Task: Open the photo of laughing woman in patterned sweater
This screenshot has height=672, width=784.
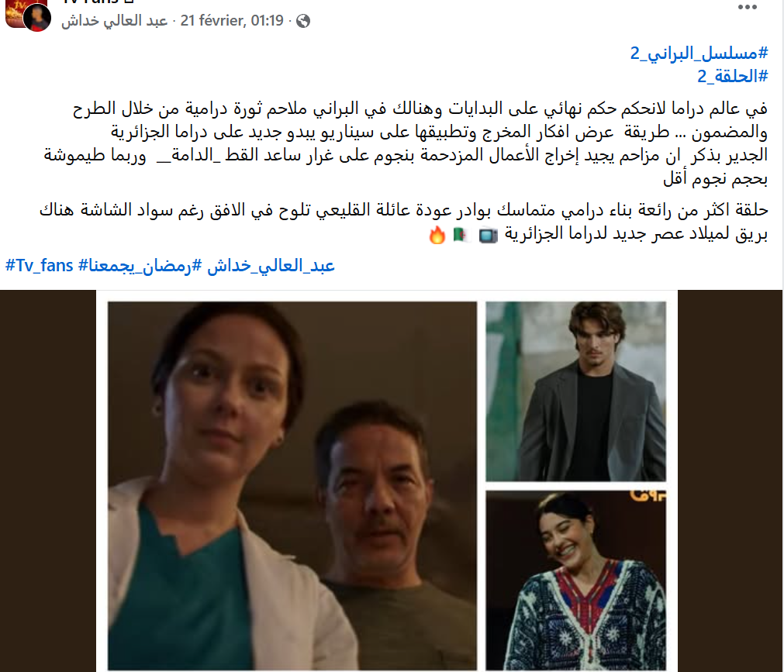Action: click(575, 581)
